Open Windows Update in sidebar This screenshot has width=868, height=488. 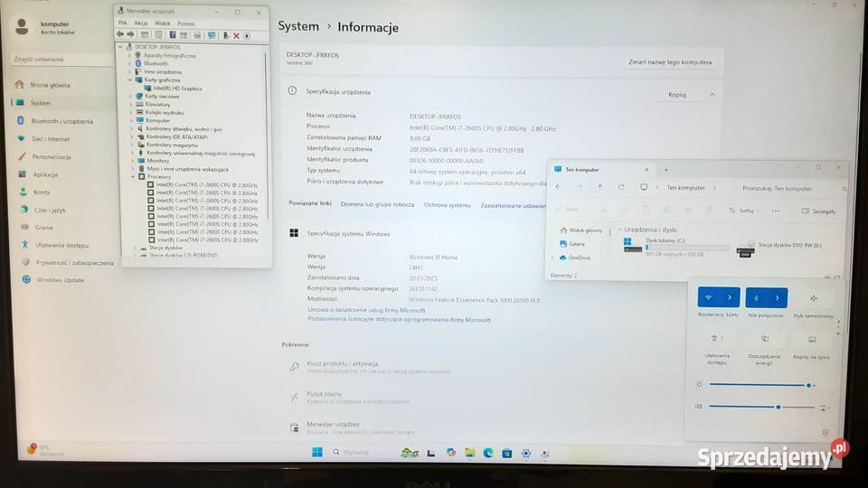(61, 280)
